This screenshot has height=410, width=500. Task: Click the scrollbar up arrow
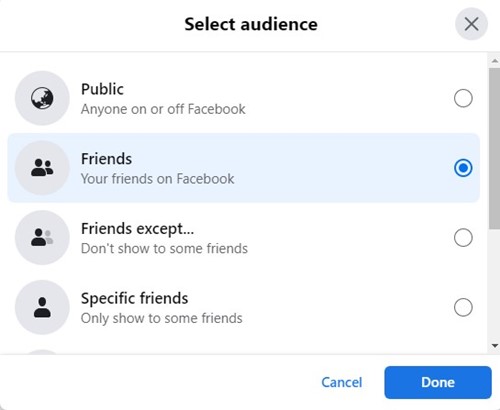(495, 61)
